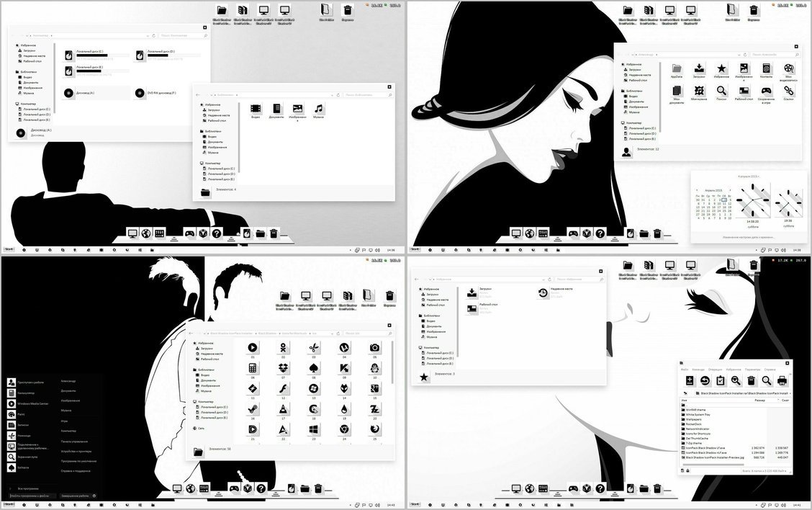The height and width of the screenshot is (510, 812).
Task: Open the Файл menu in 7-Zip
Action: pyautogui.click(x=685, y=370)
